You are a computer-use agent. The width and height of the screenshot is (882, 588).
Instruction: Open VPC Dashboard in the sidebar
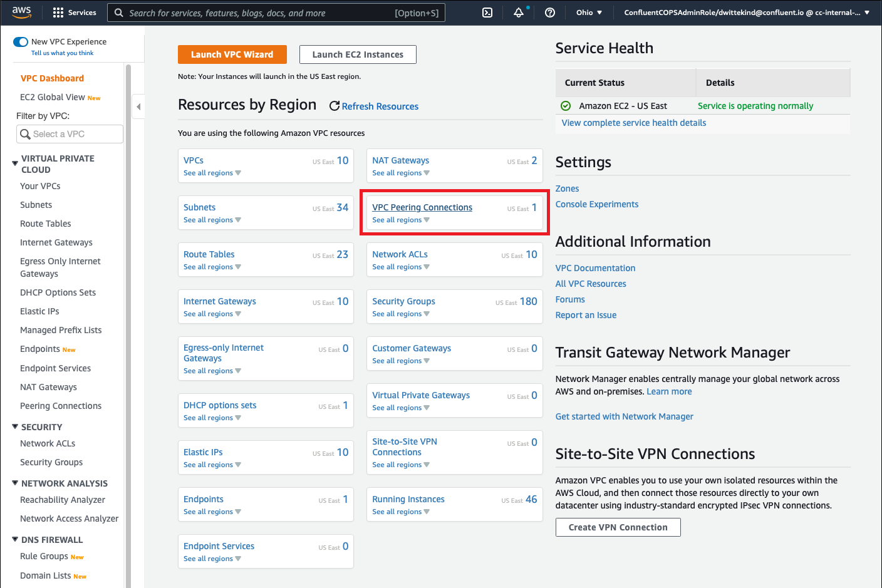[52, 78]
